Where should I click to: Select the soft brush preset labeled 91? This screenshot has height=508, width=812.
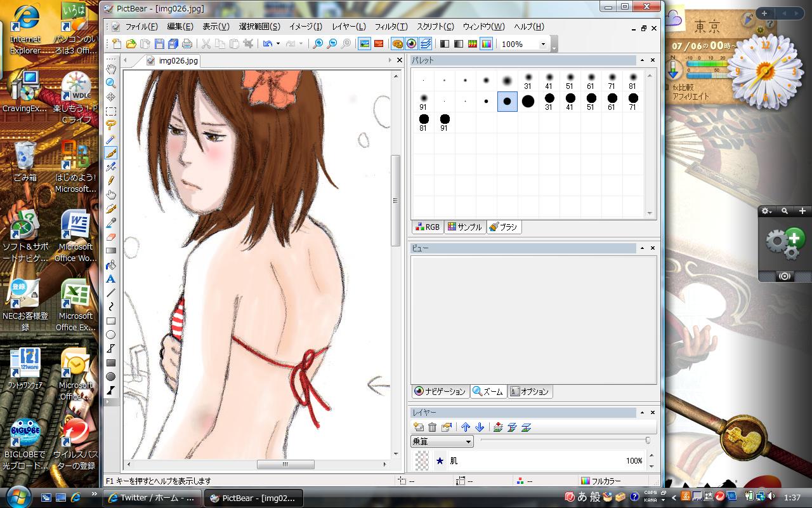click(x=423, y=102)
